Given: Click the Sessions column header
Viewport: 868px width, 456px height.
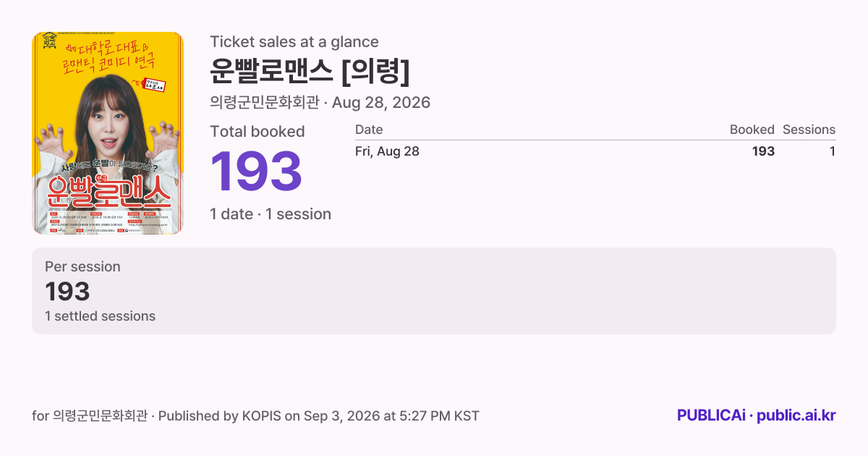Looking at the screenshot, I should [809, 130].
